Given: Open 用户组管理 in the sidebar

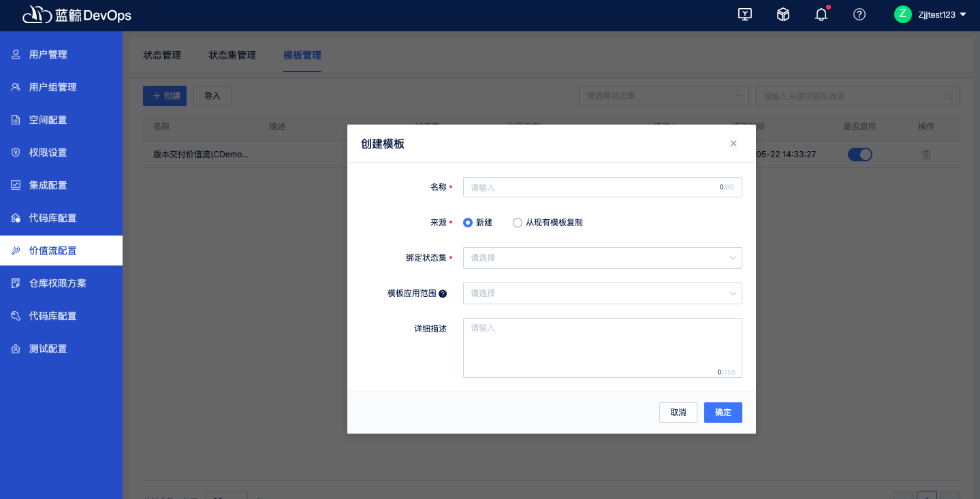Looking at the screenshot, I should 61,87.
